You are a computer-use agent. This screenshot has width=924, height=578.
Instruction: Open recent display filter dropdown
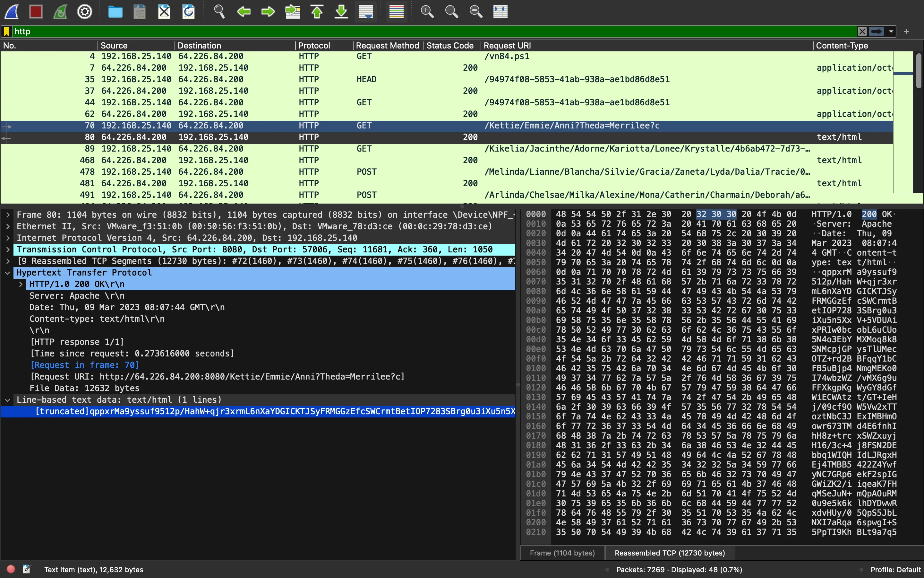pos(891,31)
